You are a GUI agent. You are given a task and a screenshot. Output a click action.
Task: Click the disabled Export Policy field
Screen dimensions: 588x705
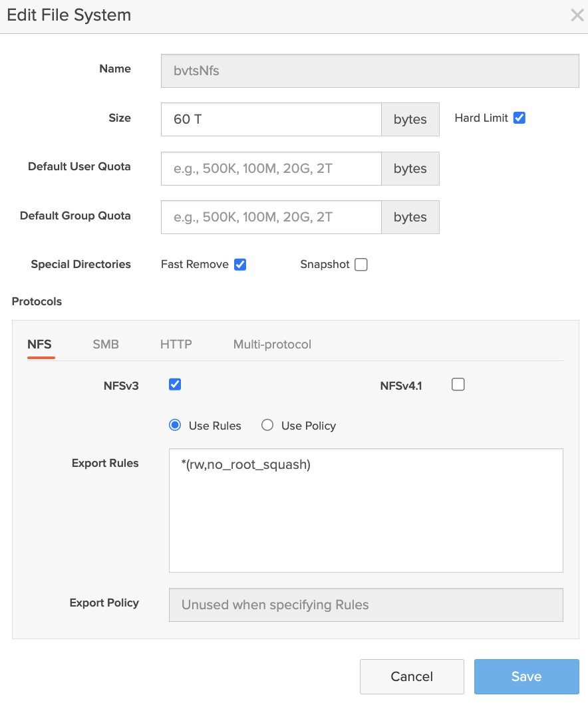tap(366, 605)
